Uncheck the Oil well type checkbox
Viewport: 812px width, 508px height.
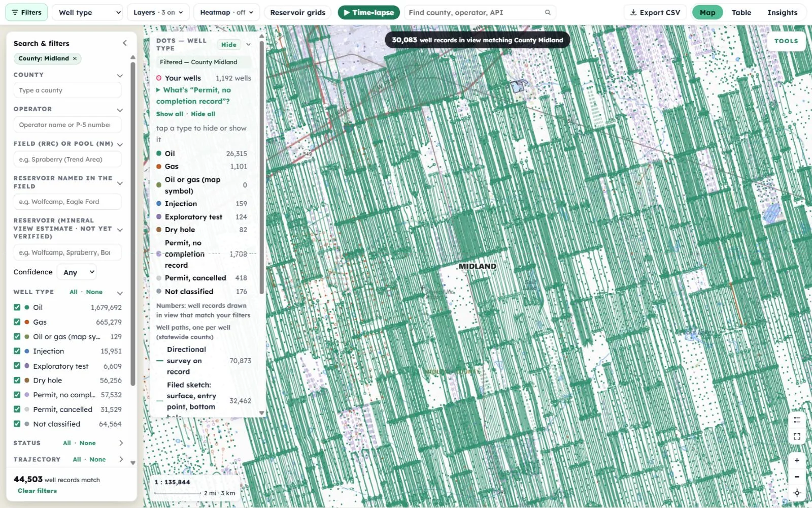click(x=17, y=307)
